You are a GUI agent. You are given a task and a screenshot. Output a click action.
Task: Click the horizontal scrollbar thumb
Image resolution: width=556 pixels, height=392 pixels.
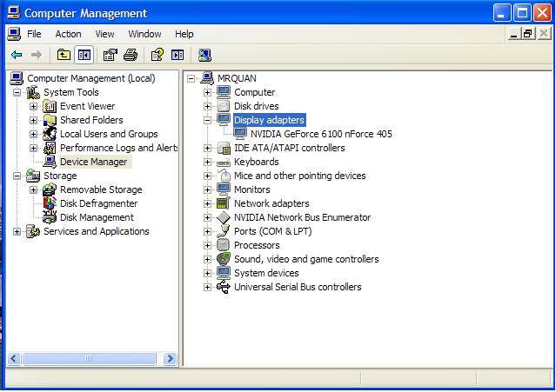[x=89, y=359]
